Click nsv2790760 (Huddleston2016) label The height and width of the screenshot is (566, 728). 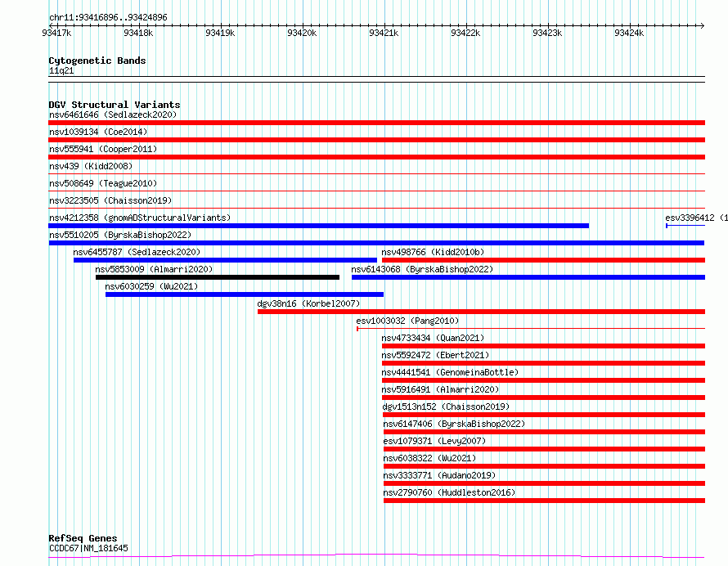pos(449,492)
